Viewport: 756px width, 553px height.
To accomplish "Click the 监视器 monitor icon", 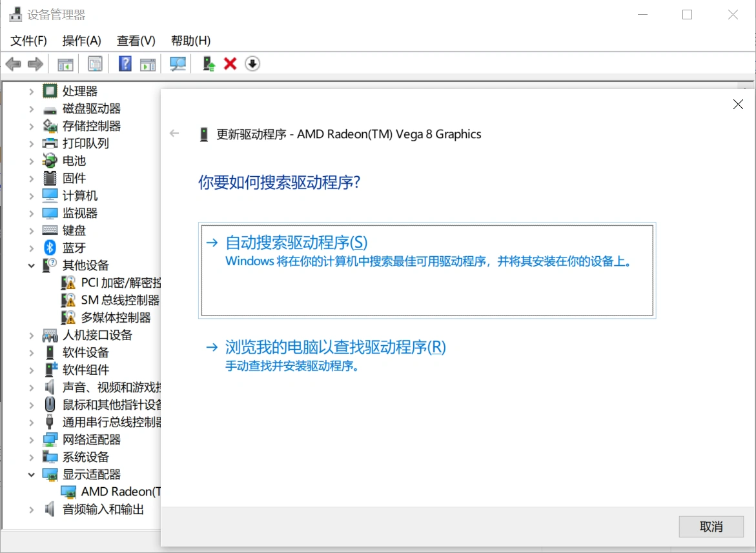I will tap(50, 212).
